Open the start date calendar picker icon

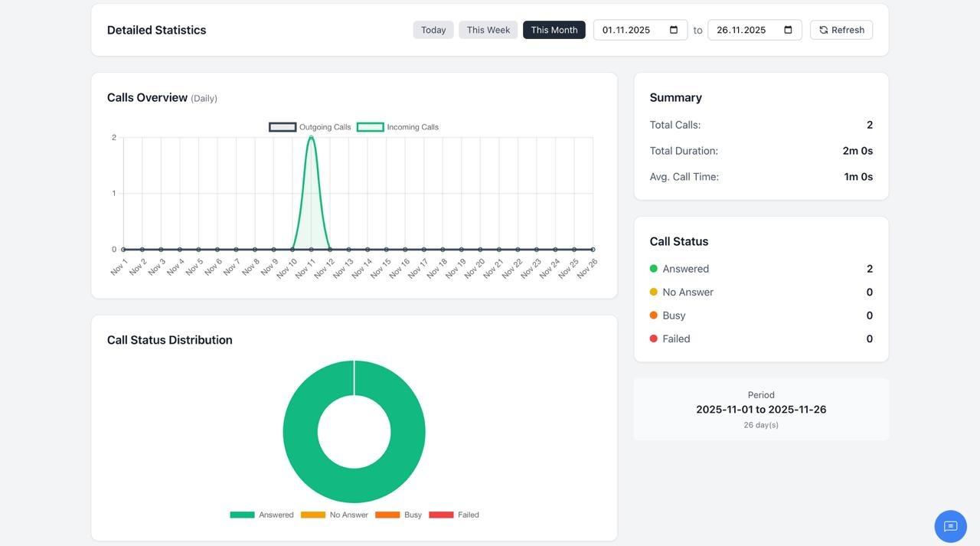[674, 30]
